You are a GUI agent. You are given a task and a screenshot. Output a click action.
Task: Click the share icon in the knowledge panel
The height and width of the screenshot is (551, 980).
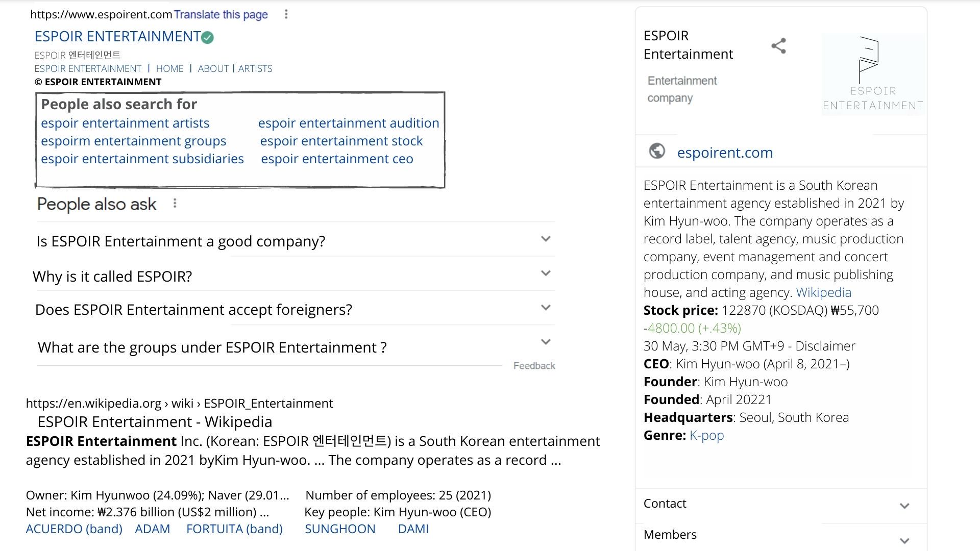[778, 46]
